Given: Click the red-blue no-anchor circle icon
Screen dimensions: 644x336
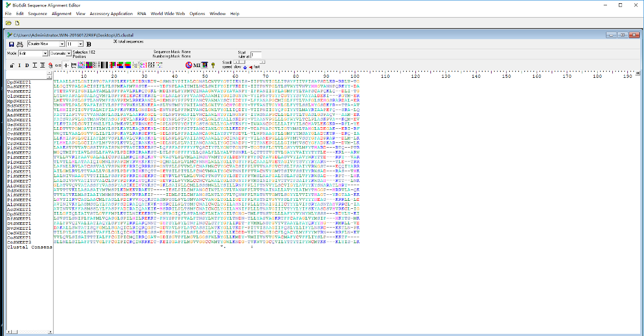Looking at the screenshot, I should pos(188,65).
